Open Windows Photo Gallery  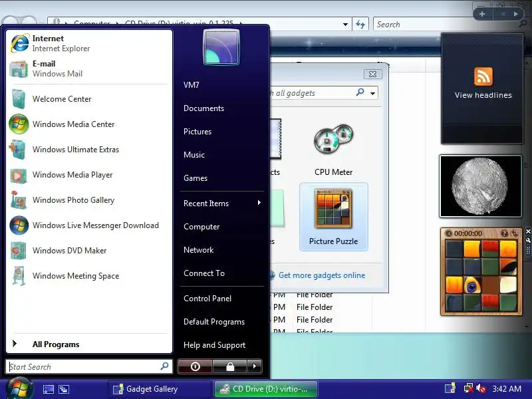(89, 200)
